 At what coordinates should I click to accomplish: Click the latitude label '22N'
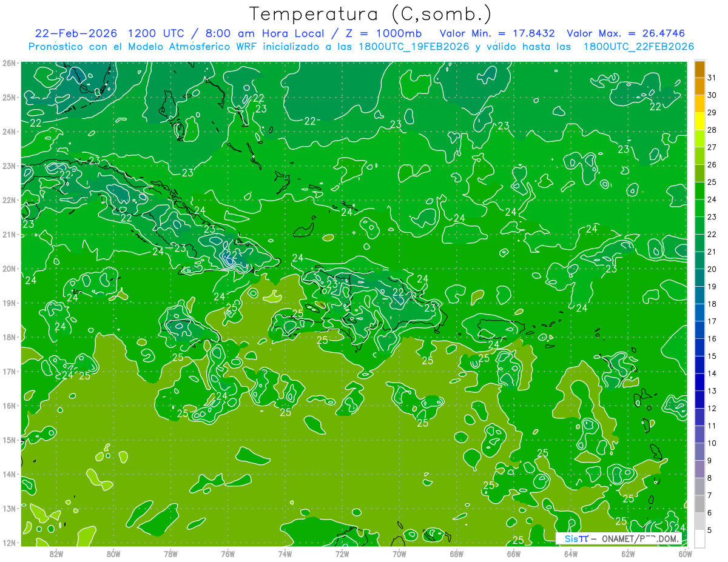tap(9, 200)
